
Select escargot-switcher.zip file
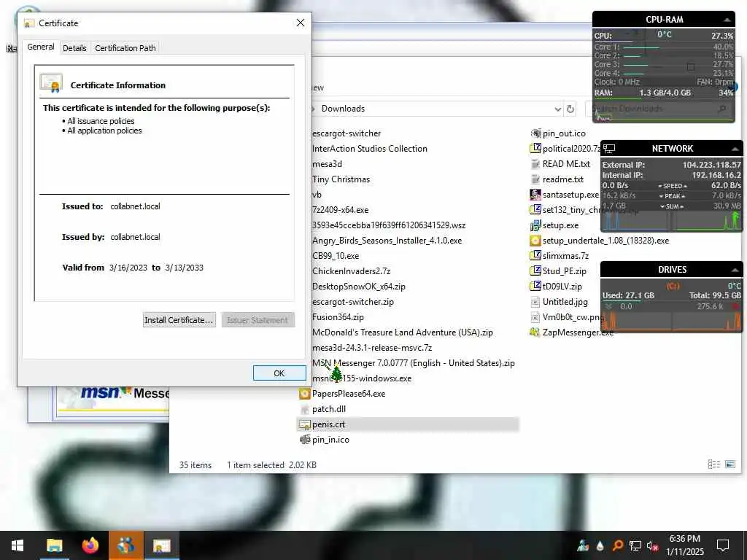[x=353, y=302]
